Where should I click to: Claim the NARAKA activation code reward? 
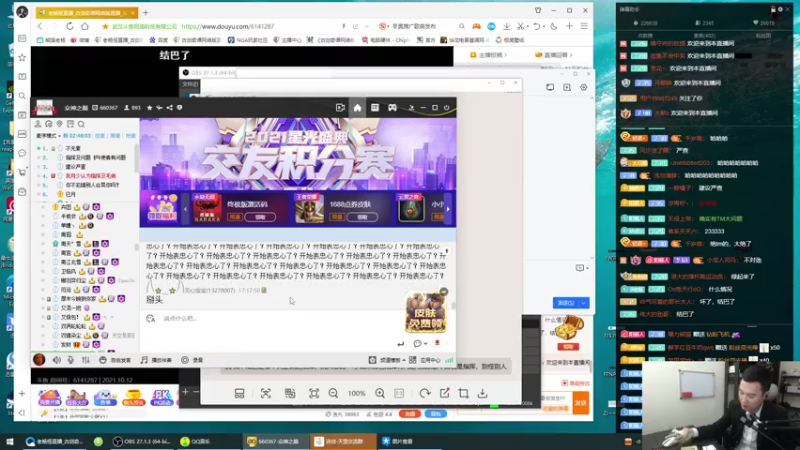pyautogui.click(x=260, y=217)
